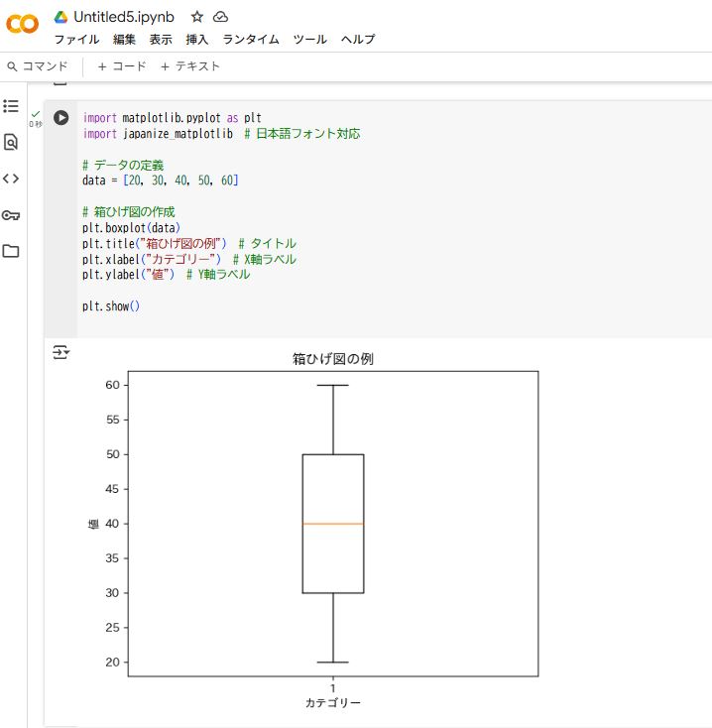The height and width of the screenshot is (728, 712).
Task: Click the plt.title code line
Action: click(x=188, y=244)
